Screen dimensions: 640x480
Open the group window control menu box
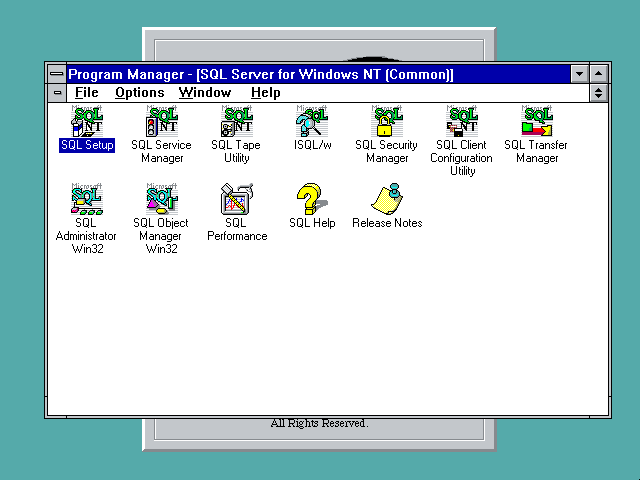(x=58, y=93)
